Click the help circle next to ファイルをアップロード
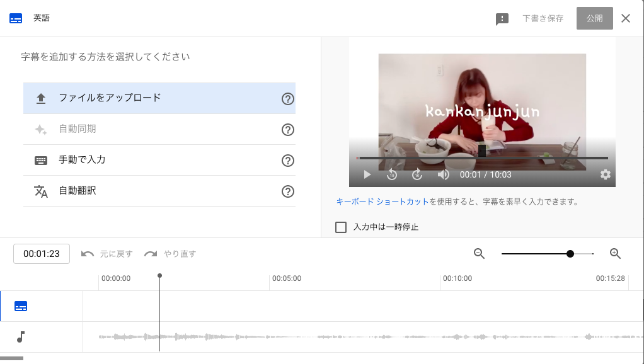The width and height of the screenshot is (644, 364). coord(288,99)
